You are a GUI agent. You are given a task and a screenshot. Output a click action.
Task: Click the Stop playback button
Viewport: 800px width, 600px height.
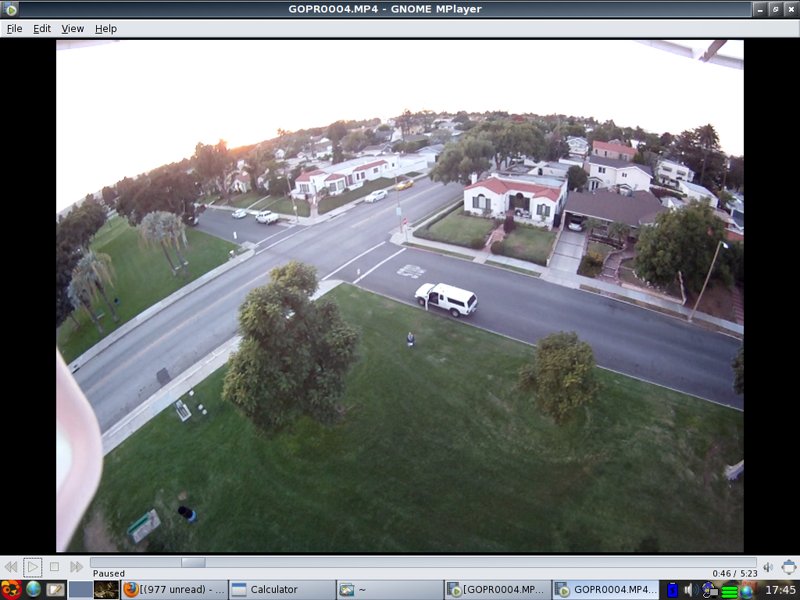pyautogui.click(x=55, y=567)
